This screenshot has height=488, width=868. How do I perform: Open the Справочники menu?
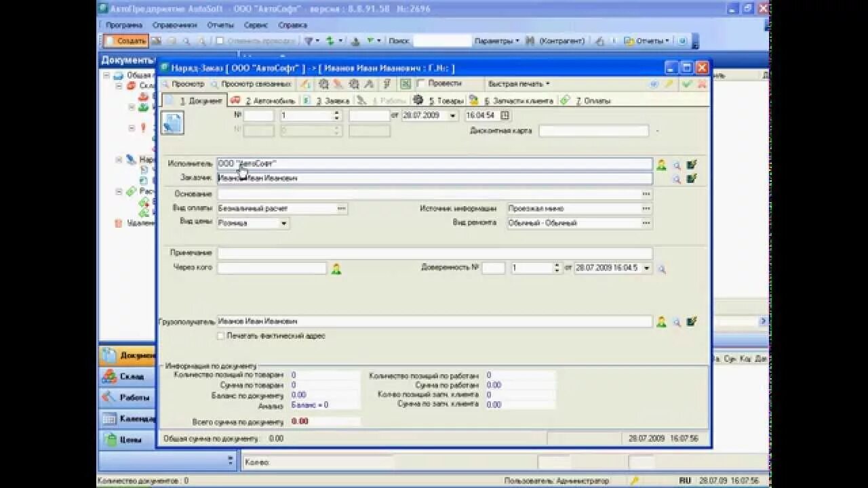tap(175, 24)
